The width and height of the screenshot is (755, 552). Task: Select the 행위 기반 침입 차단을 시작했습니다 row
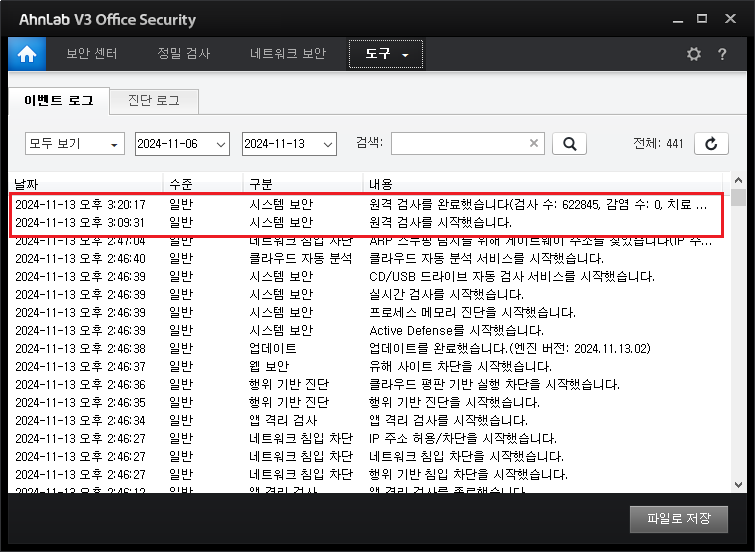[x=366, y=474]
